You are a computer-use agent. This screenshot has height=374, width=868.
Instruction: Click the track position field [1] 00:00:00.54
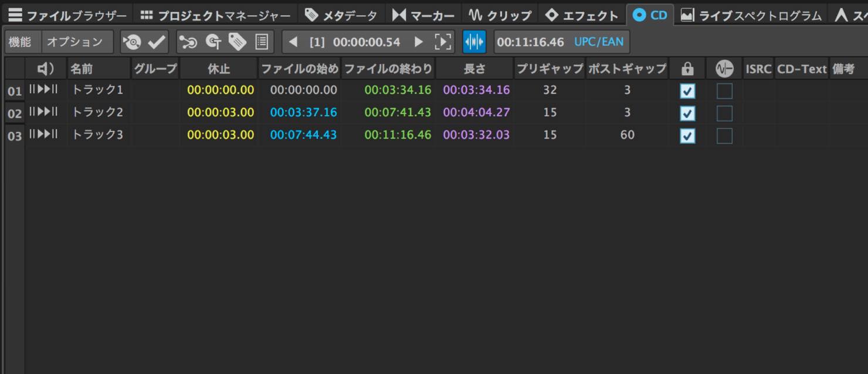(x=355, y=42)
